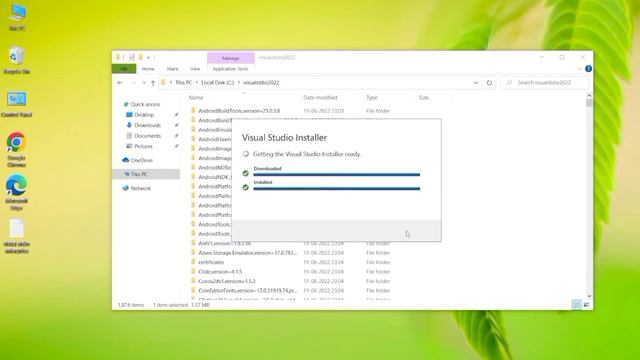Open Control Panel desktop shortcut
Viewport: 640px width, 360px height.
point(17,104)
